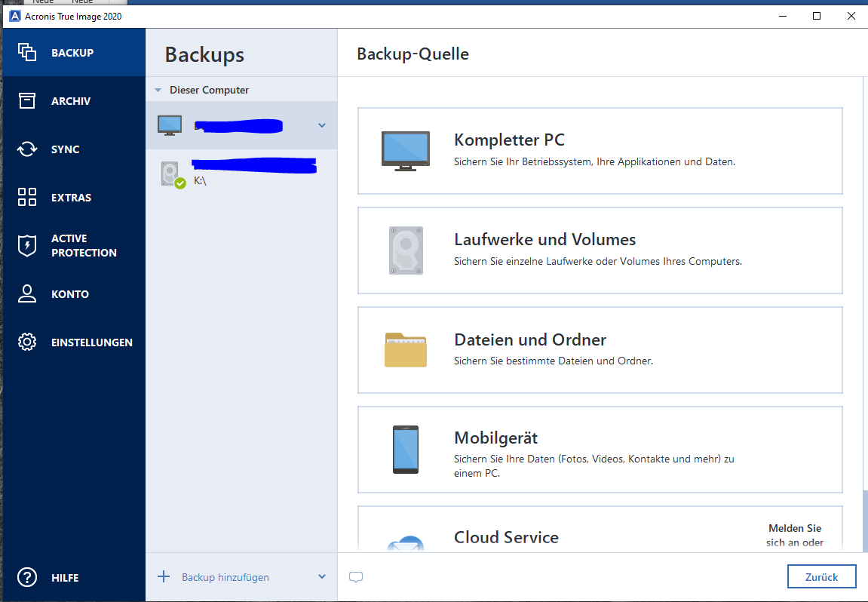Click 'Melden Sie sich an oder' text
The width and height of the screenshot is (868, 602).
click(x=794, y=536)
